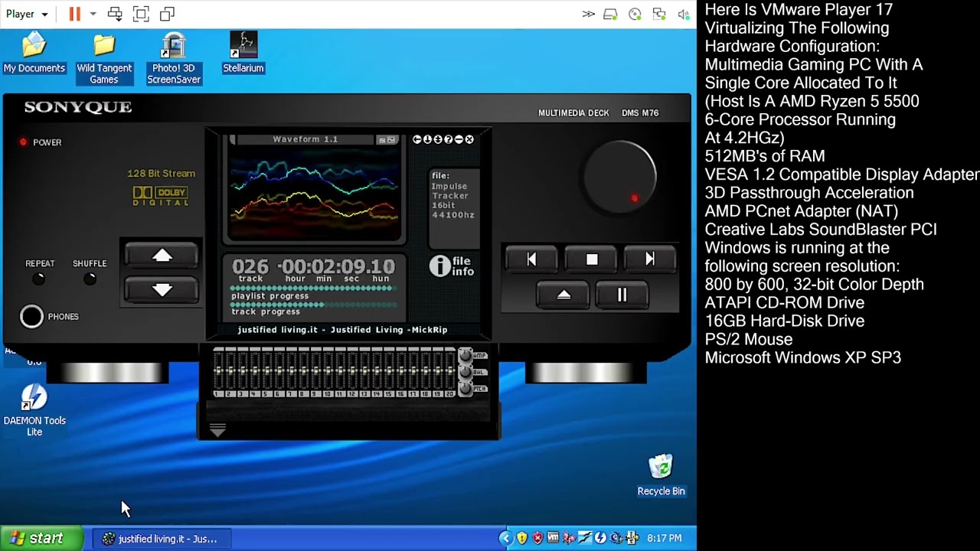Image resolution: width=980 pixels, height=551 pixels.
Task: Click the first small visualizer mode icon
Action: point(381,140)
